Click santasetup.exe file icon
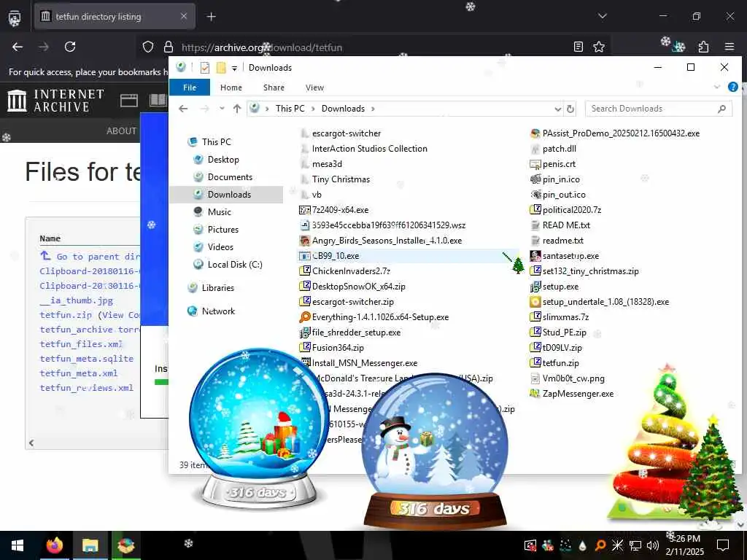Viewport: 747px width, 560px height. click(x=535, y=256)
